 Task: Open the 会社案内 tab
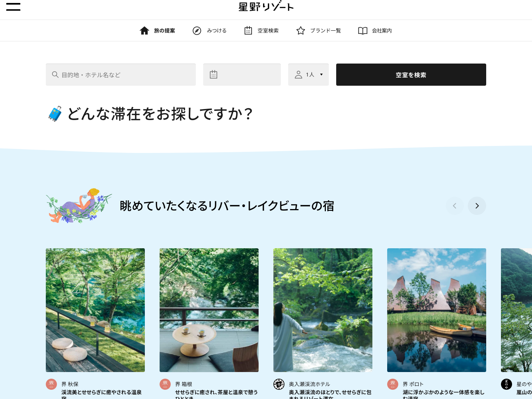pyautogui.click(x=375, y=31)
